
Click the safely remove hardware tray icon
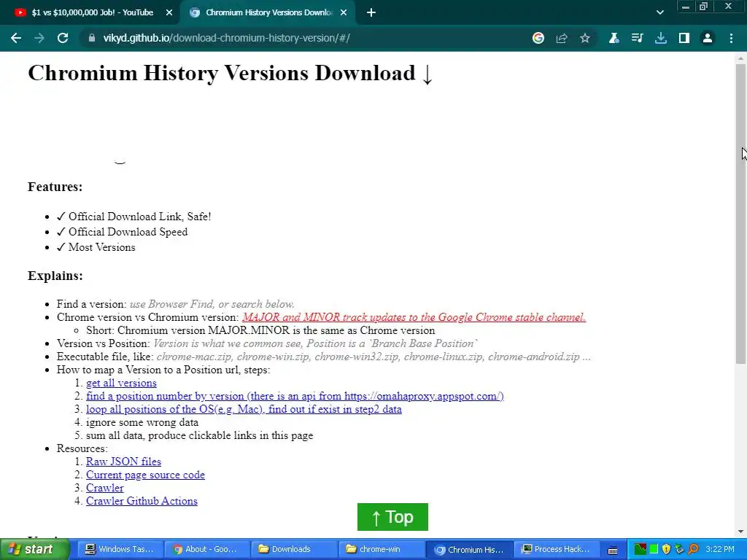coord(679,549)
